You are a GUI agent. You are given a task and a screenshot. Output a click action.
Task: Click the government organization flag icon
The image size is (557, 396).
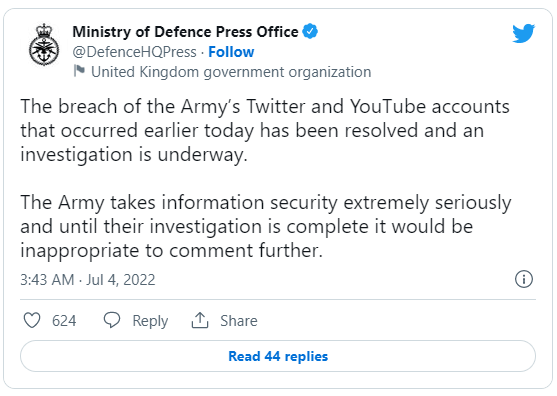pos(79,71)
